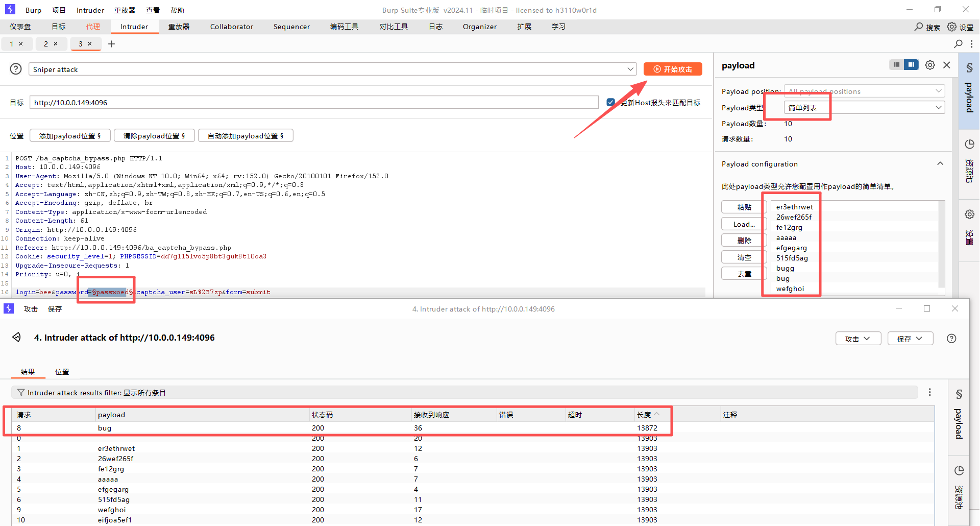Image resolution: width=980 pixels, height=526 pixels.
Task: Close Intruder tab 3
Action: (x=90, y=44)
